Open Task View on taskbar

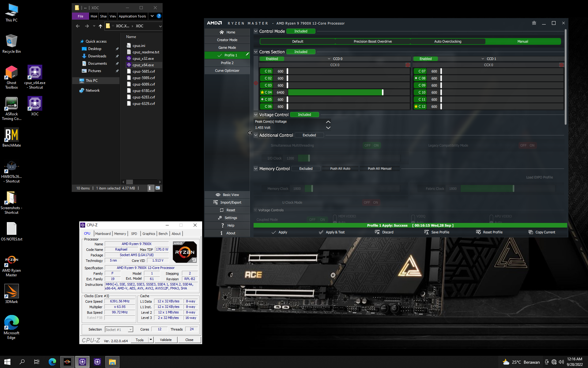37,362
